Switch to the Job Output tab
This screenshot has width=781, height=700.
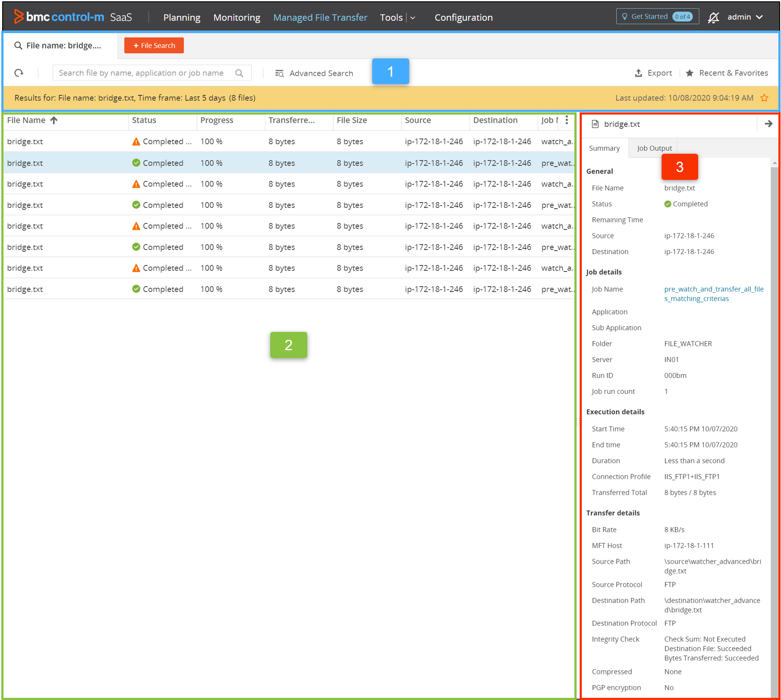coord(654,148)
